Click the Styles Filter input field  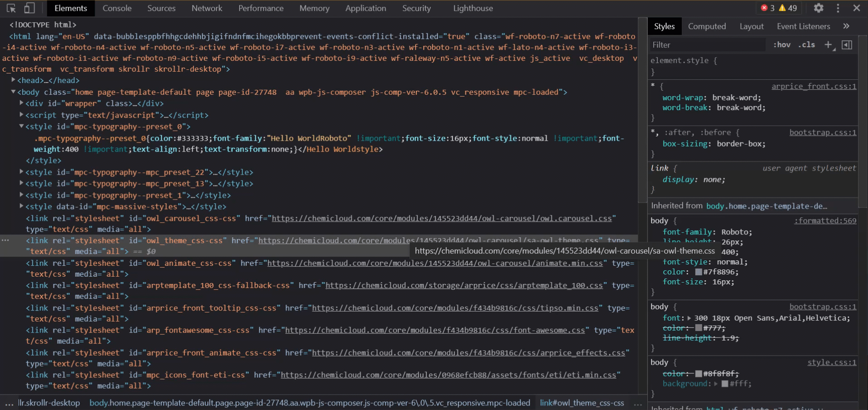point(707,44)
